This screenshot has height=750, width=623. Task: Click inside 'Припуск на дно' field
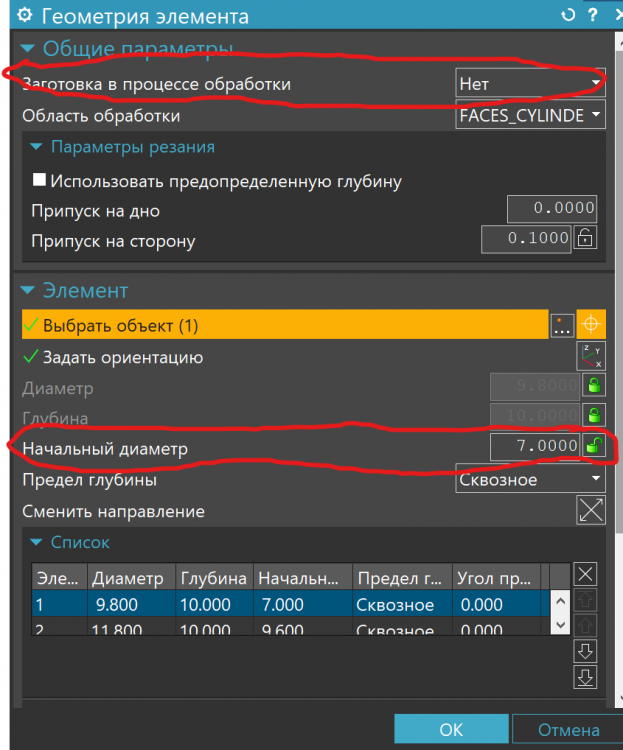[551, 210]
